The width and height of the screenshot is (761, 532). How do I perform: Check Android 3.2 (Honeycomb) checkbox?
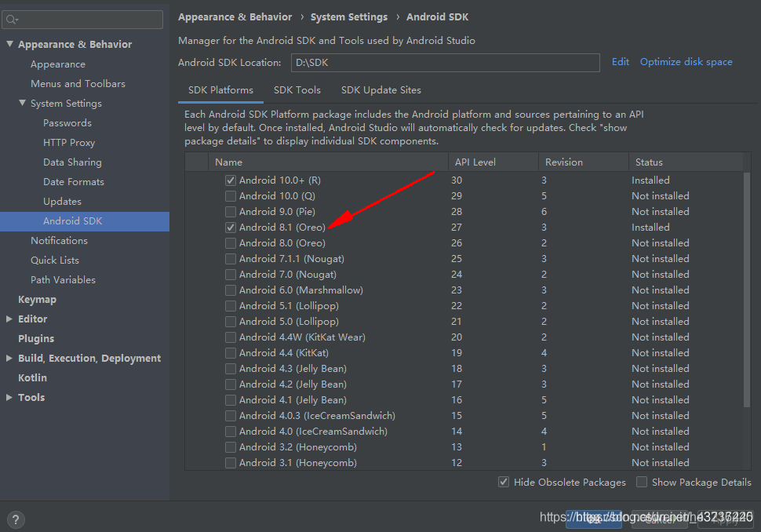(x=231, y=447)
